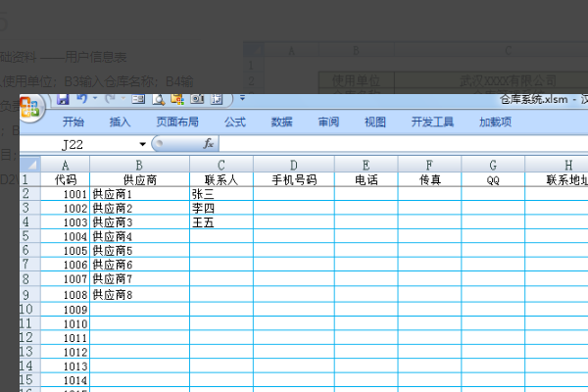This screenshot has height=392, width=588.
Task: Undo the last action
Action: click(x=81, y=99)
